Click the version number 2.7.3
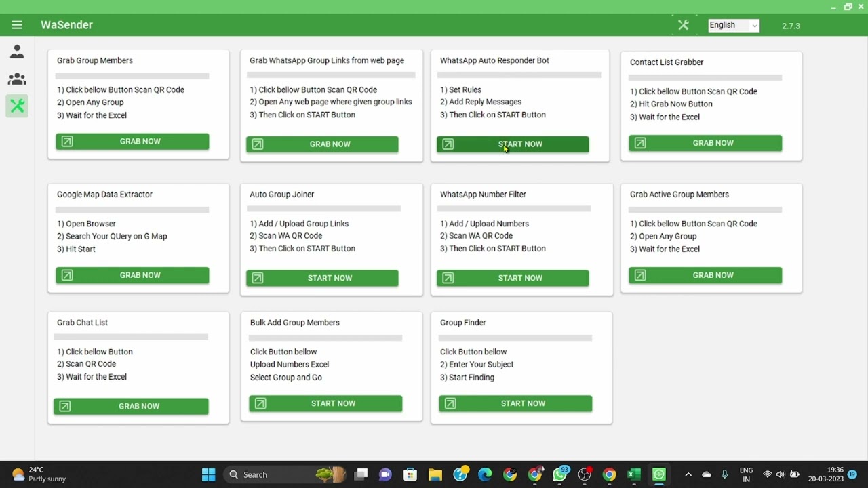This screenshot has height=488, width=868. [791, 26]
